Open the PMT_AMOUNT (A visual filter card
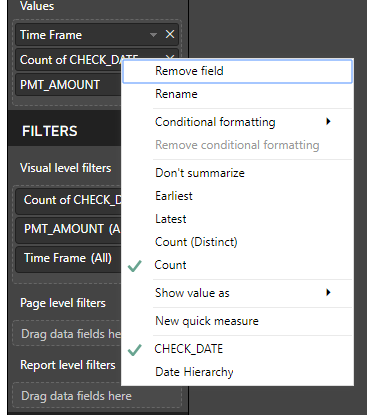The height and width of the screenshot is (415, 367). coord(68,229)
